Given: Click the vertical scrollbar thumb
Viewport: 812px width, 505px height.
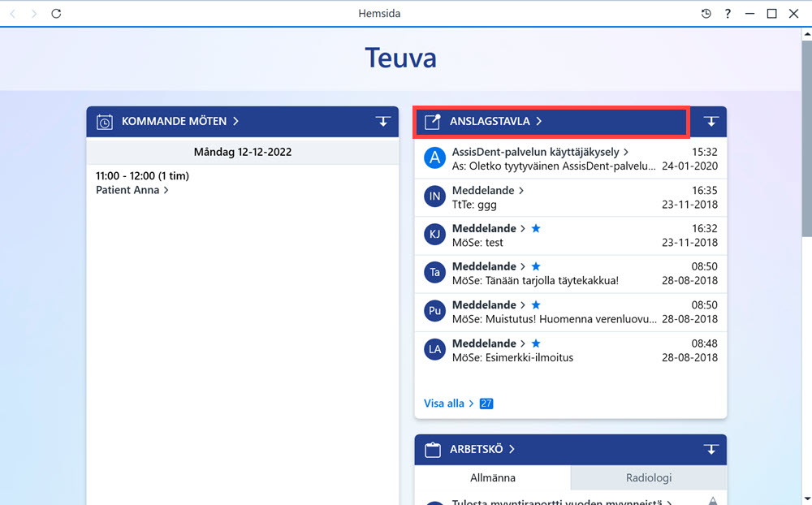Looking at the screenshot, I should pos(807,139).
